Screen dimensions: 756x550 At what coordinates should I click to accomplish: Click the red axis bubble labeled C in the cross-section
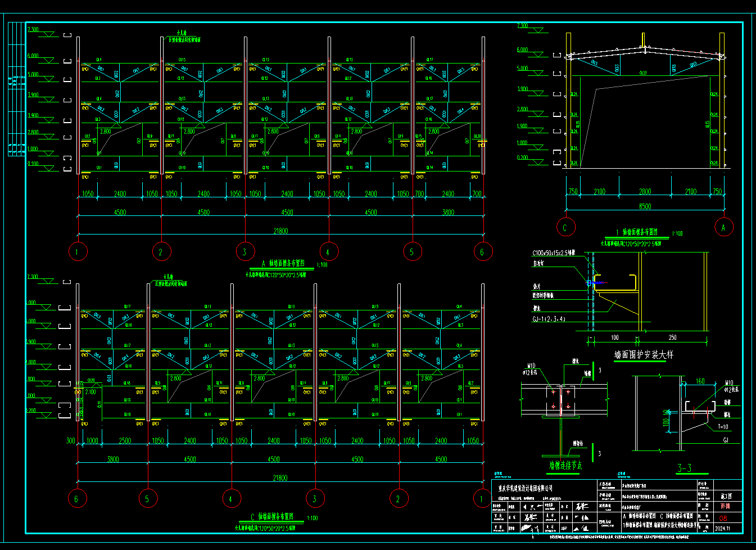coord(565,227)
